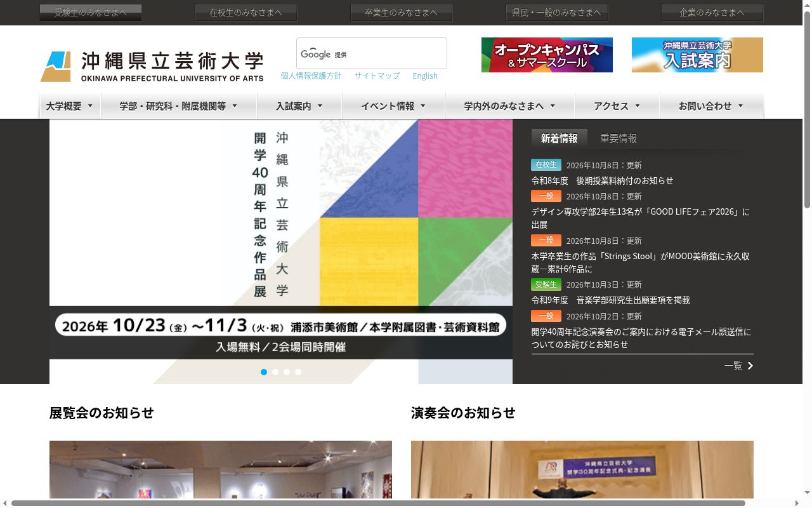The image size is (812, 508).
Task: Expand the 大学概要 dropdown menu
Action: coord(70,106)
